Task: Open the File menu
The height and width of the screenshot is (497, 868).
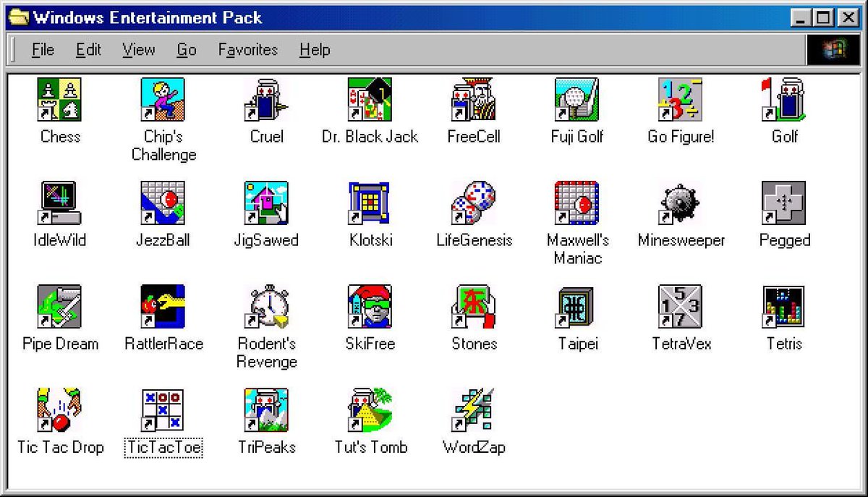Action: pyautogui.click(x=43, y=50)
